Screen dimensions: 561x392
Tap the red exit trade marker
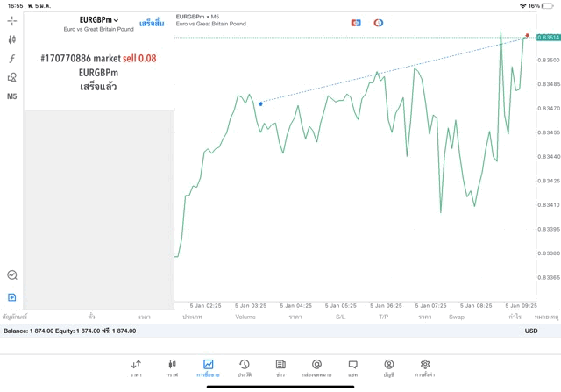527,35
